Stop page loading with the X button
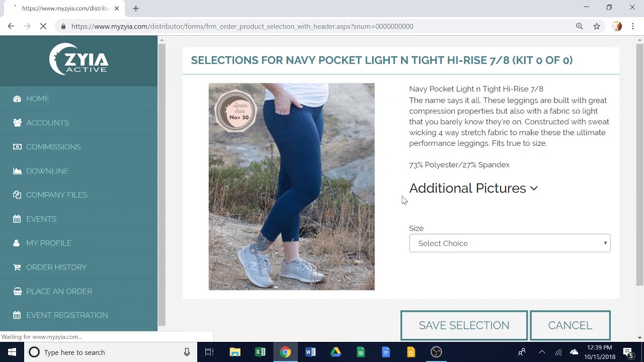This screenshot has width=644, height=362. tap(43, 26)
